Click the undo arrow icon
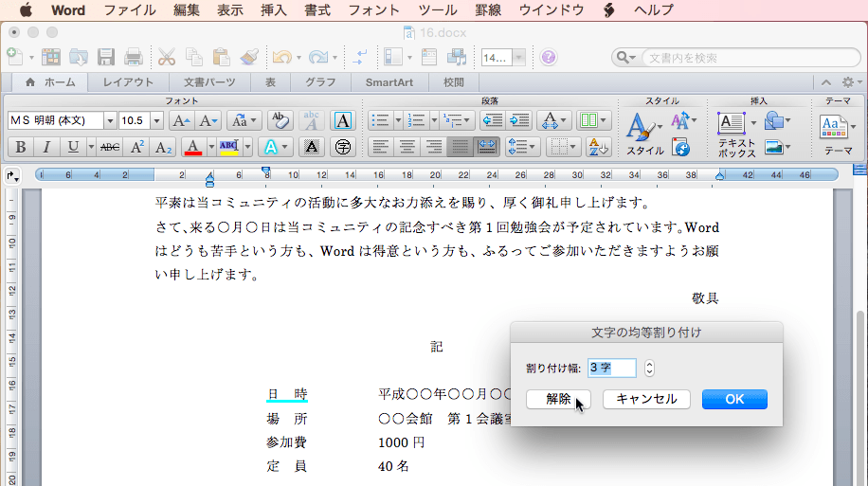This screenshot has height=486, width=868. tap(281, 57)
